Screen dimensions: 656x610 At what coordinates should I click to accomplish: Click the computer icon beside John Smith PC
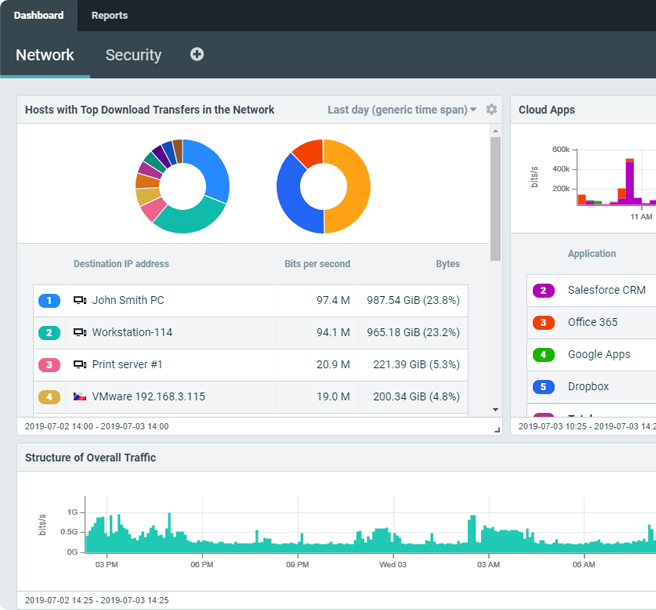tap(80, 300)
